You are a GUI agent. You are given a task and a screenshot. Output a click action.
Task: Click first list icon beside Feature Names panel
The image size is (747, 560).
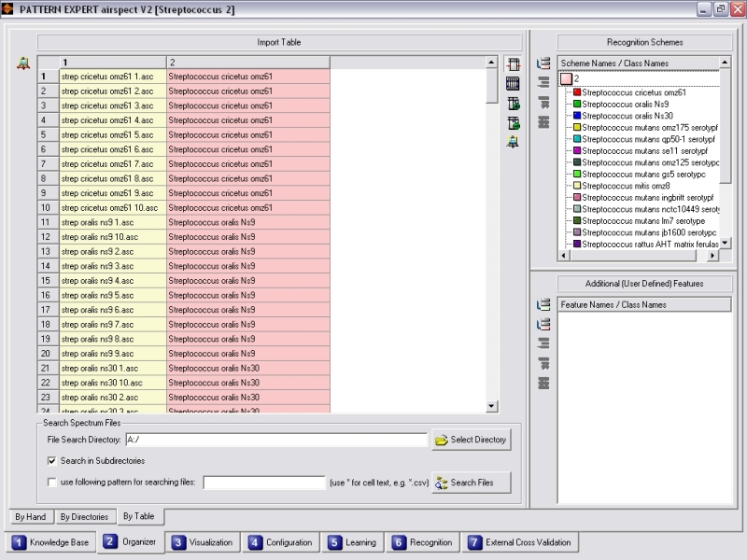543,304
